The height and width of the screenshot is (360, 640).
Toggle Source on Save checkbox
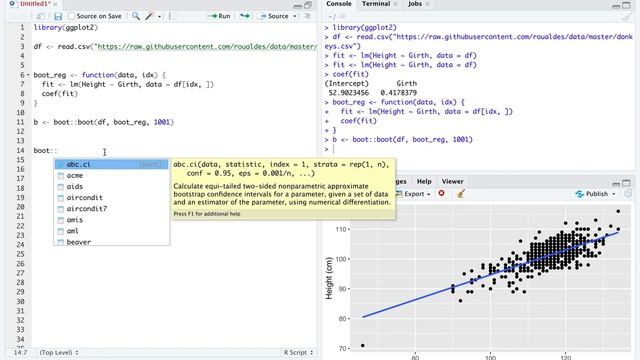point(71,16)
